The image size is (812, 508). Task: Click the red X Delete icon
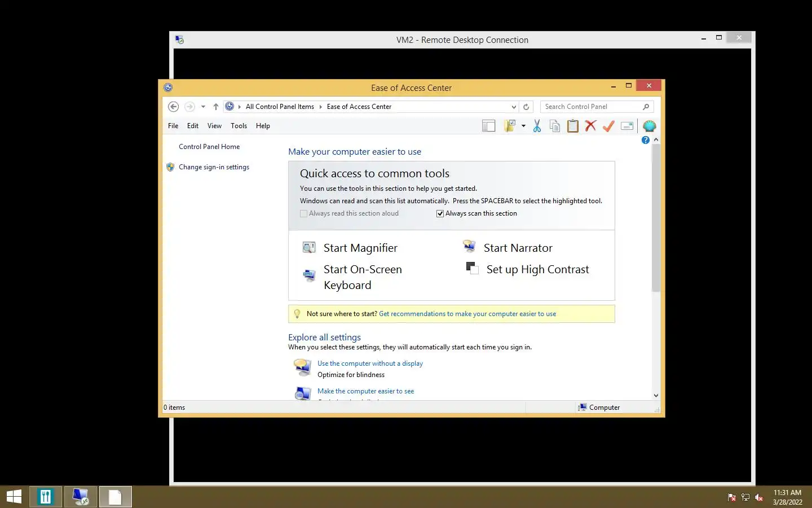pyautogui.click(x=590, y=126)
